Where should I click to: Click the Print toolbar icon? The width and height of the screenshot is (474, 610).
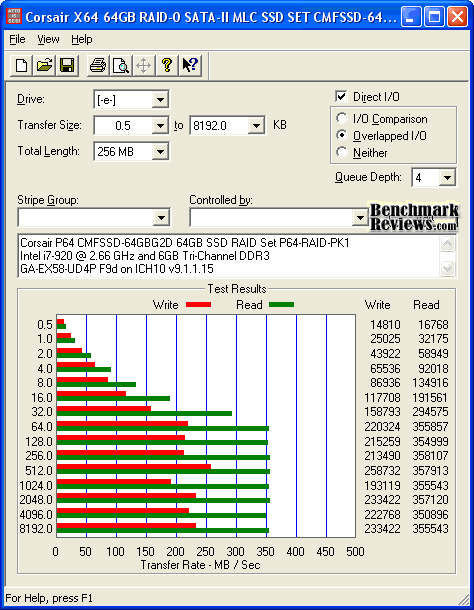98,65
